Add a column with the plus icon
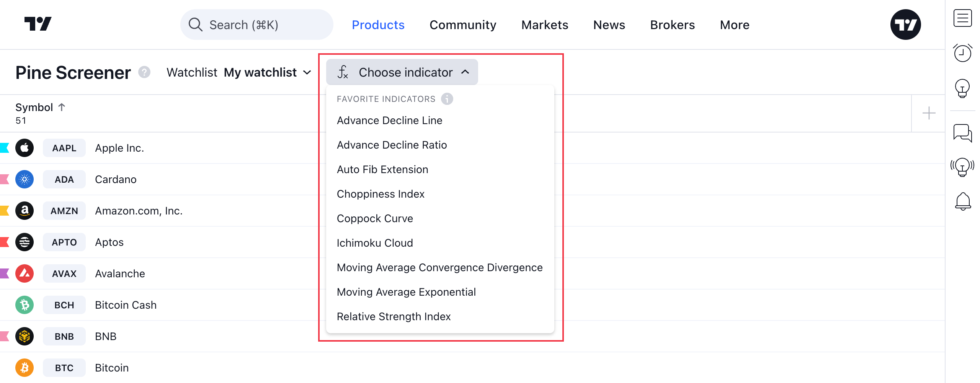The height and width of the screenshot is (383, 980). click(x=929, y=113)
